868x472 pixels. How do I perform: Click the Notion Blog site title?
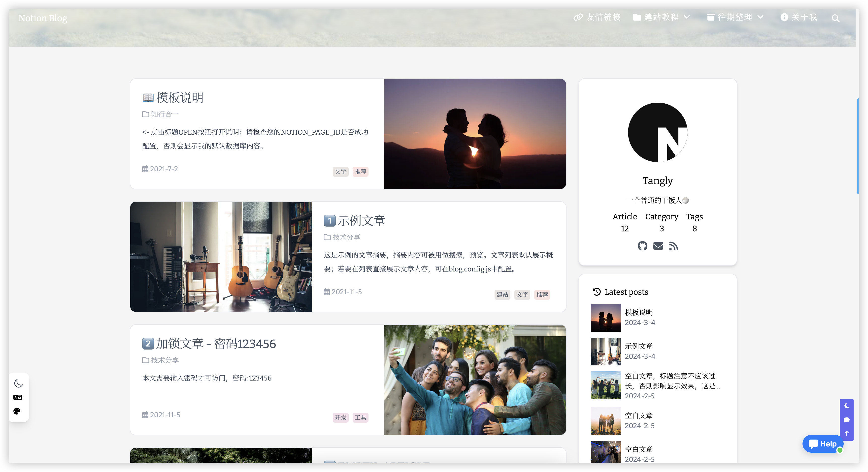tap(43, 18)
